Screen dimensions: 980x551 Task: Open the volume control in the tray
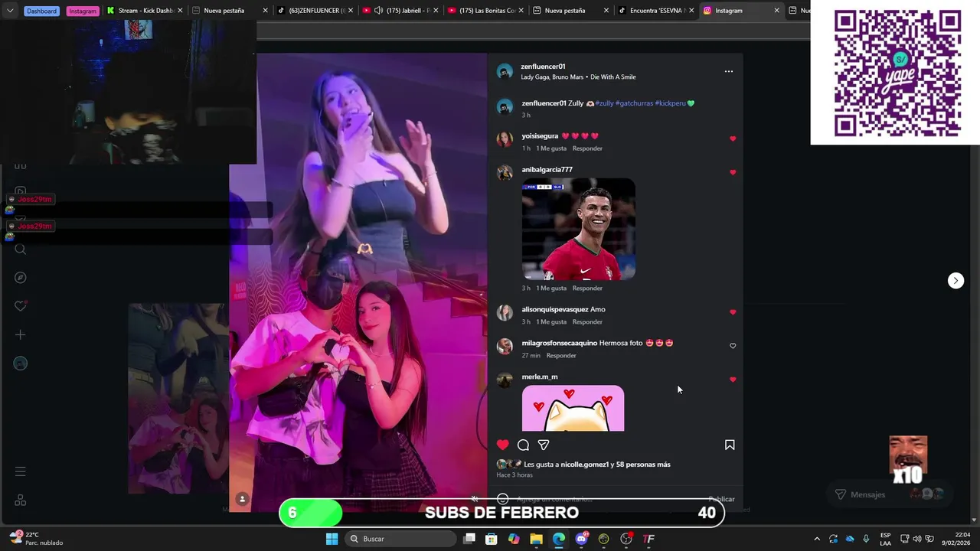coord(917,539)
